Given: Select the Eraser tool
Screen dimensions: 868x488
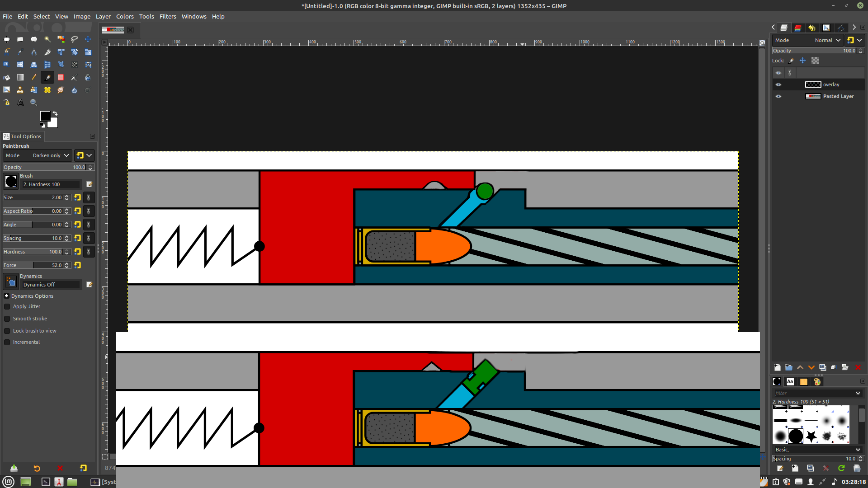Looking at the screenshot, I should tap(61, 77).
